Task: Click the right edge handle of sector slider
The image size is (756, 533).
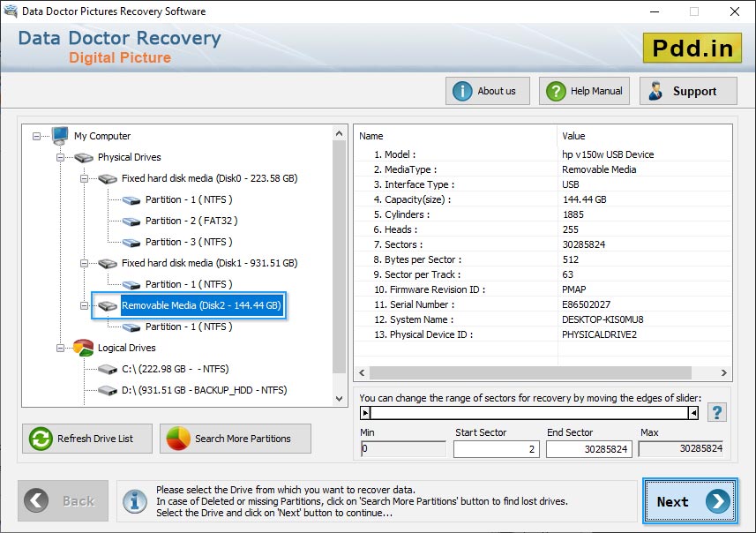Action: tap(693, 413)
